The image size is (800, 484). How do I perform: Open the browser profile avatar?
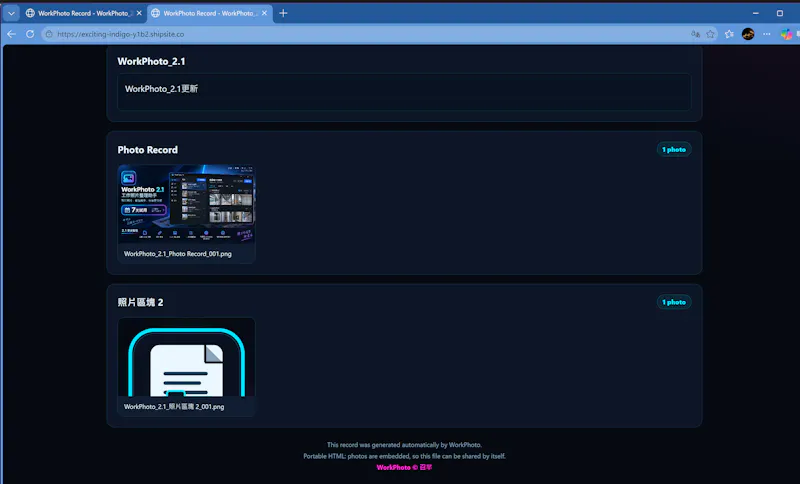click(x=748, y=34)
